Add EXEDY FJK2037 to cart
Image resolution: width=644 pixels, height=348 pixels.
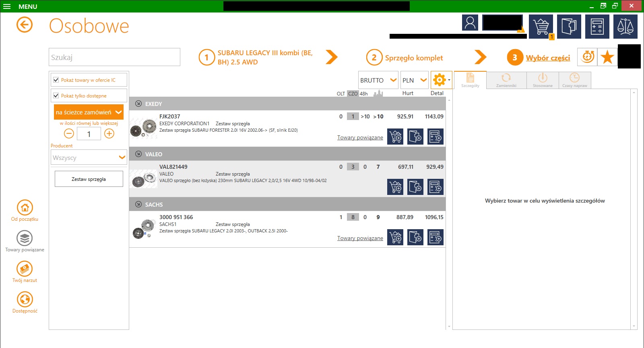[395, 137]
